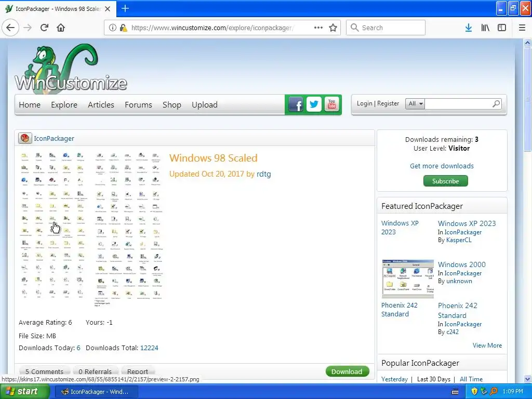This screenshot has width=532, height=399.
Task: Click the green Subscribe button
Action: pyautogui.click(x=445, y=181)
